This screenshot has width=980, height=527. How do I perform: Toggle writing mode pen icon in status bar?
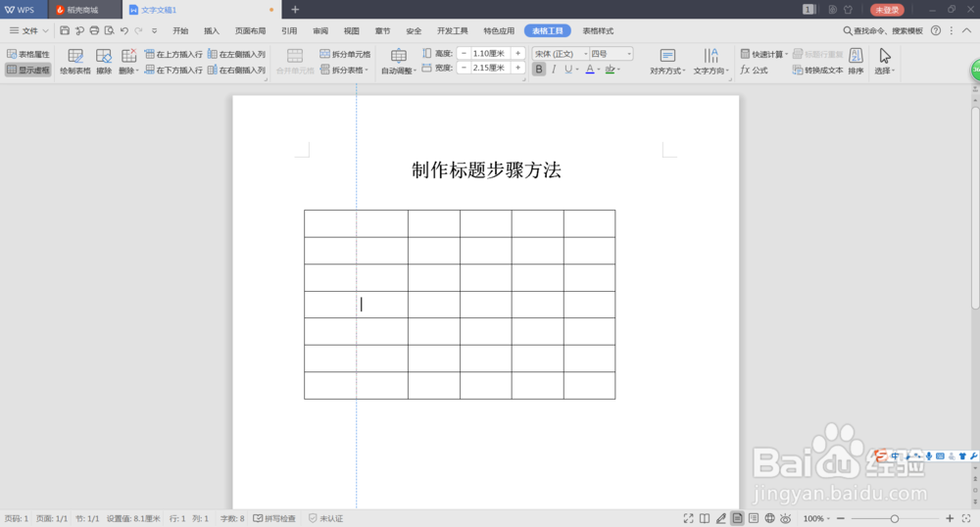tap(720, 518)
